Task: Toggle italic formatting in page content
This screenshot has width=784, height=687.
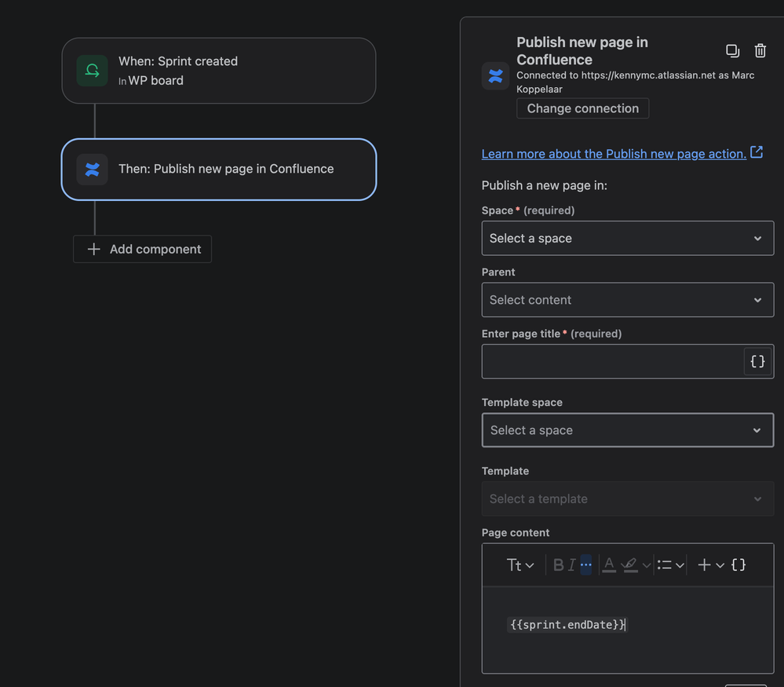Action: 571,565
